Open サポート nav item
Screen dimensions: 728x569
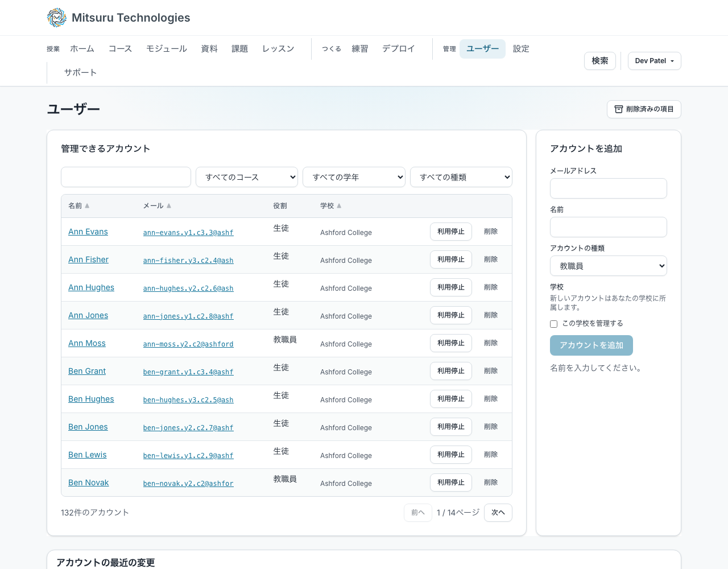(x=80, y=73)
